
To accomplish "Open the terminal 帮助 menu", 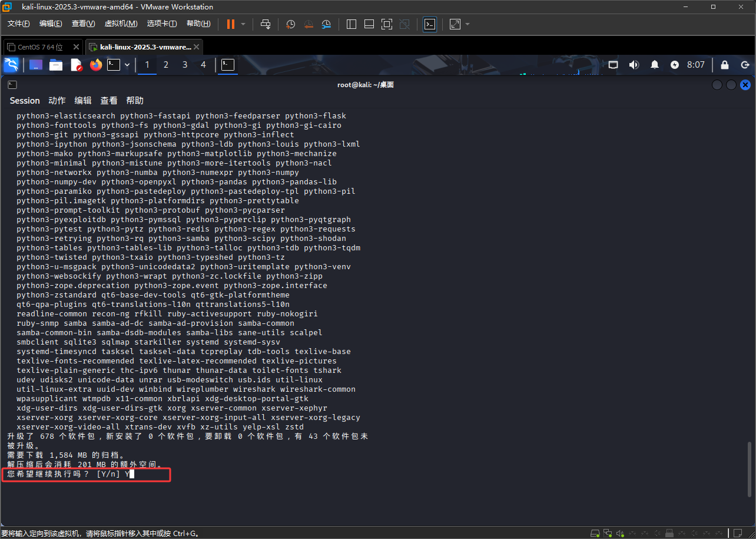I will [135, 101].
